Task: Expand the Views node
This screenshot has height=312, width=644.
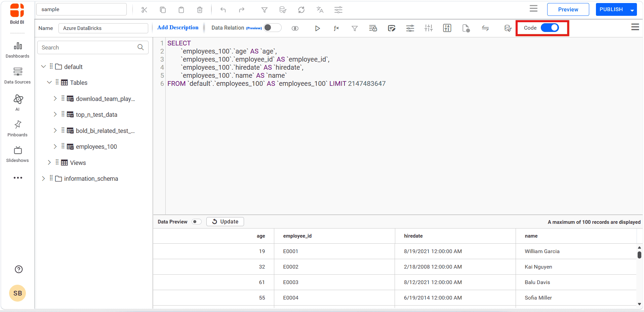Action: [49, 163]
